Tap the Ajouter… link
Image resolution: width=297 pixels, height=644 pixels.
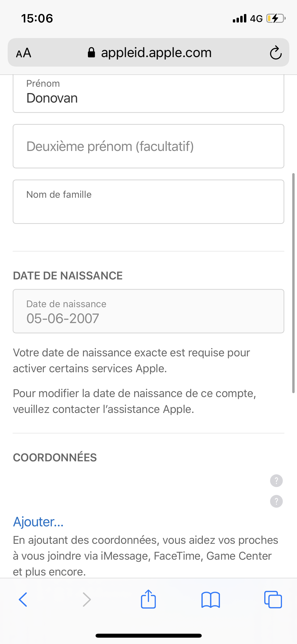pos(39,522)
